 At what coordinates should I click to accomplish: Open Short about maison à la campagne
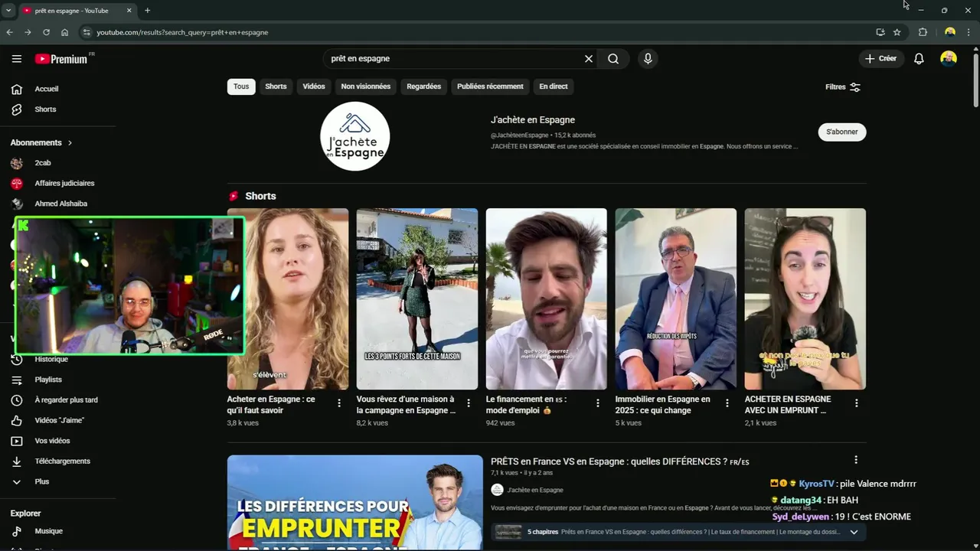417,299
